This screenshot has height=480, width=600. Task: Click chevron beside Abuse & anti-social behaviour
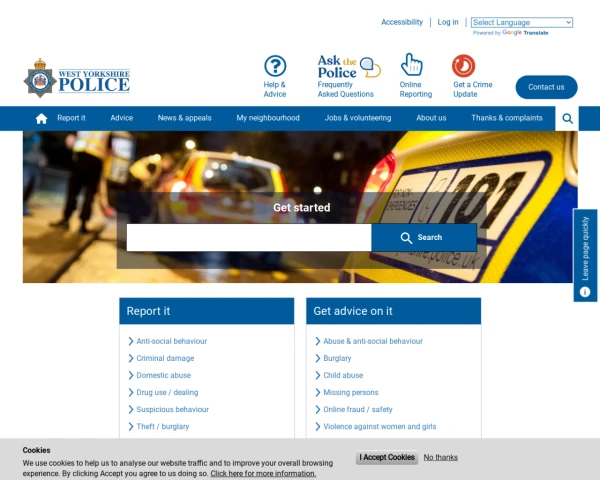pos(318,341)
